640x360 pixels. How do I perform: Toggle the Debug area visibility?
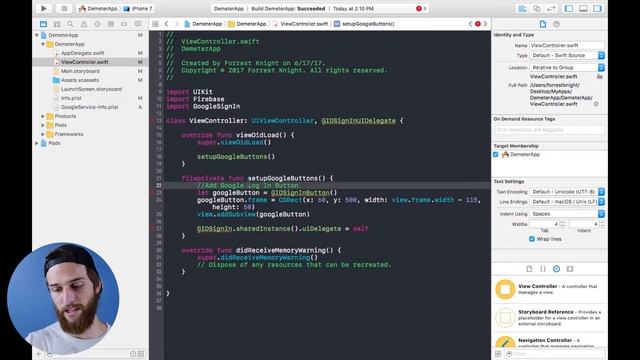point(583,9)
